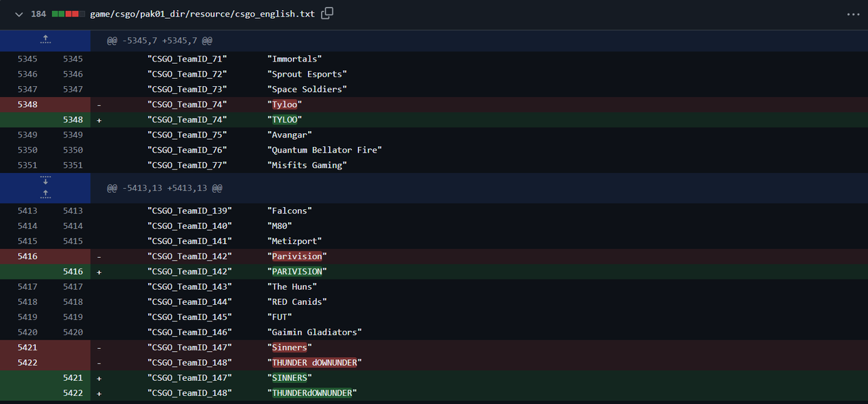Click key "CSGO_TeamID_146"
Viewport: 868px width, 404px height.
[x=190, y=332]
